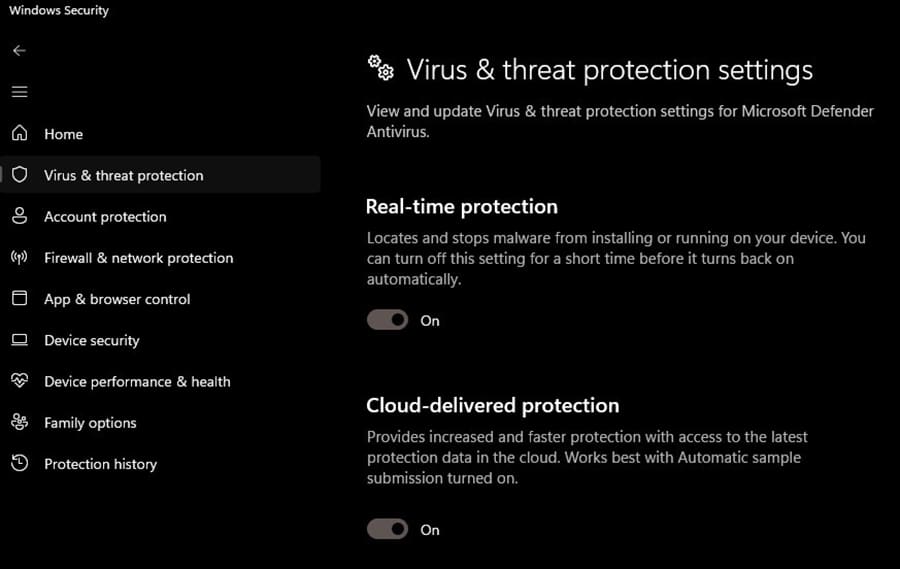The height and width of the screenshot is (569, 900).
Task: Open Family options text label
Action: [90, 423]
